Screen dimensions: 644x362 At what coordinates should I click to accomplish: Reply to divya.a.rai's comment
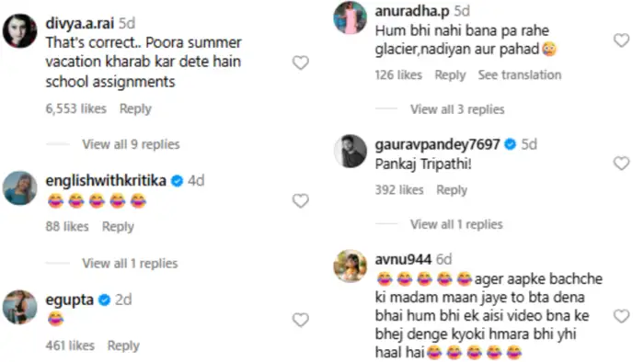(135, 108)
